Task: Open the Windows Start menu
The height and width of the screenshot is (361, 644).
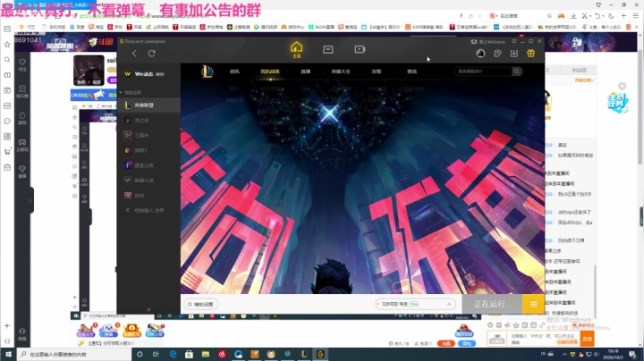Action: [x=8, y=354]
